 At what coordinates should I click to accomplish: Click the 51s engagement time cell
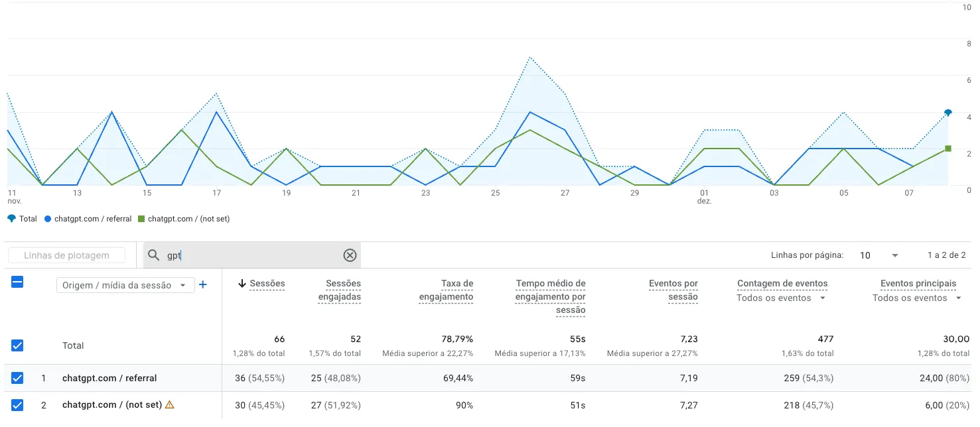tap(578, 405)
